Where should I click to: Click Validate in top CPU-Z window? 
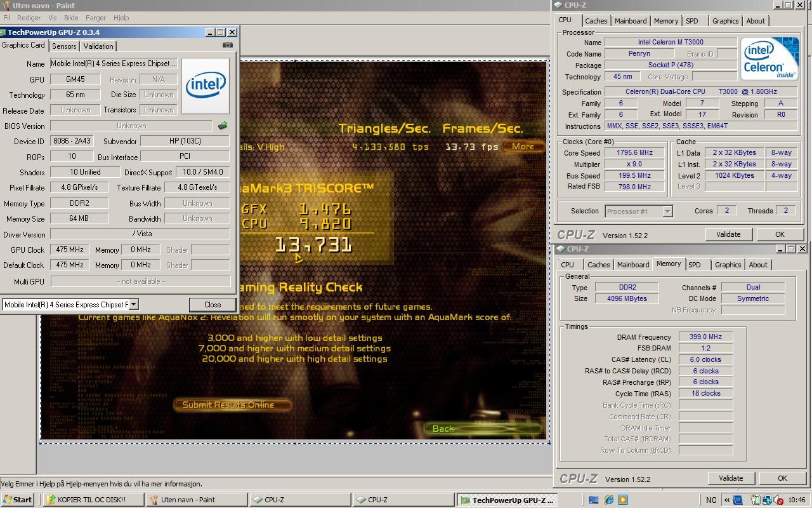[728, 234]
